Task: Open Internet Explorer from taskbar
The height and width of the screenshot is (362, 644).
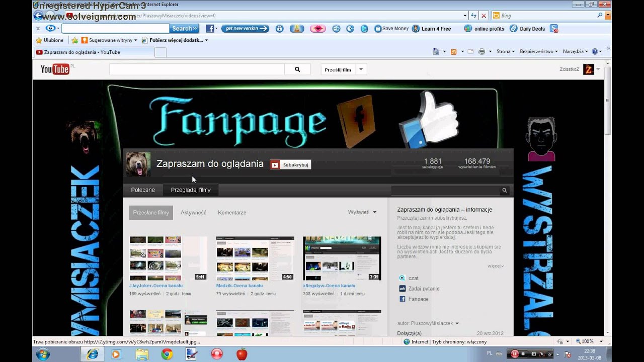Action: [92, 354]
